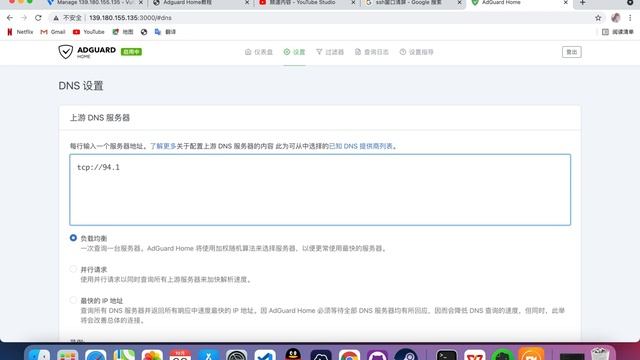
Task: Open the Gmail bookmark
Action: (x=53, y=32)
